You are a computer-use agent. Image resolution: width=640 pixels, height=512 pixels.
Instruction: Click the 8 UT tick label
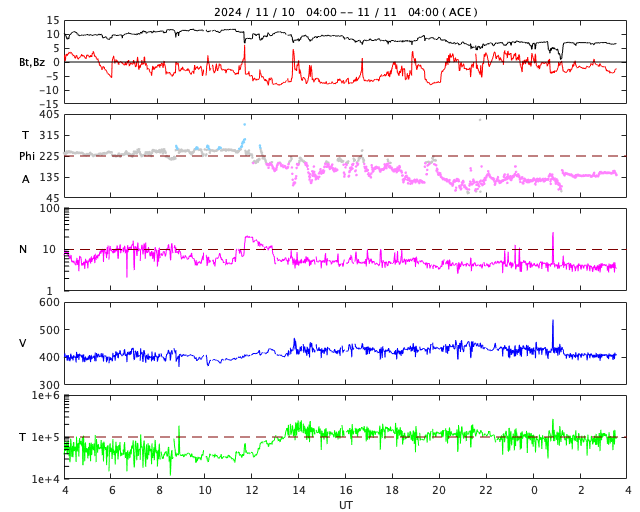[159, 490]
